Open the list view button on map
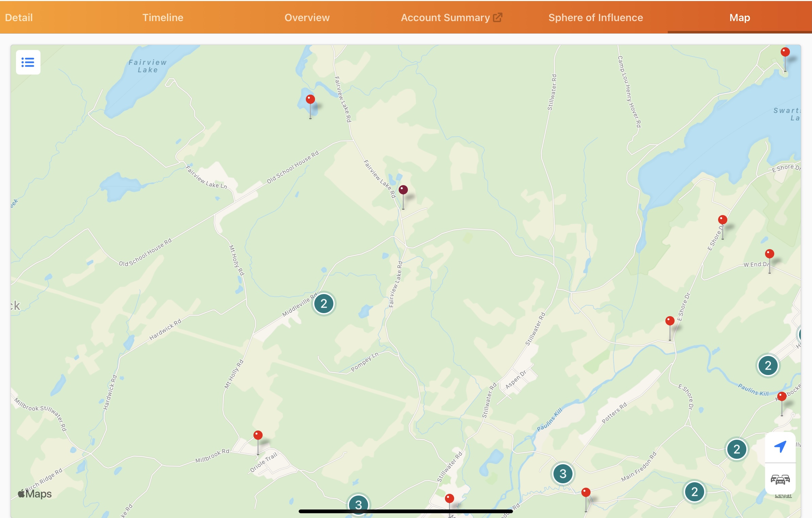Image resolution: width=812 pixels, height=518 pixels. pos(28,62)
